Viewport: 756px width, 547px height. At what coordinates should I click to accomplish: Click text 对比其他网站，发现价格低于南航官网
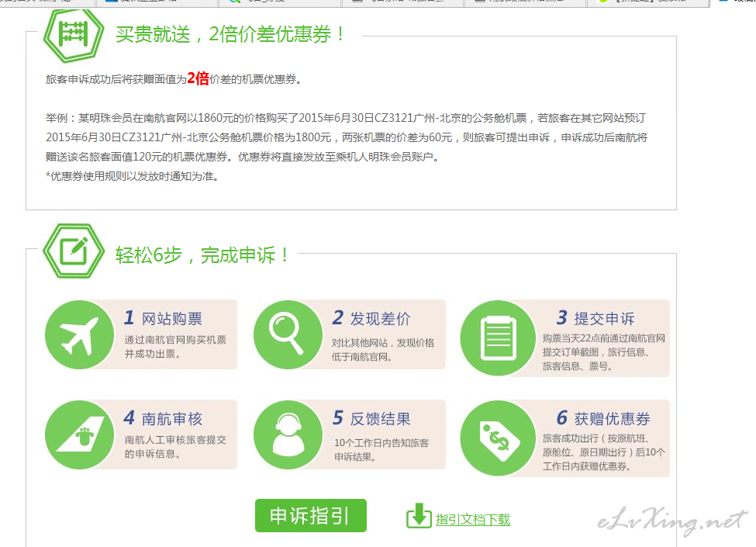click(x=383, y=350)
